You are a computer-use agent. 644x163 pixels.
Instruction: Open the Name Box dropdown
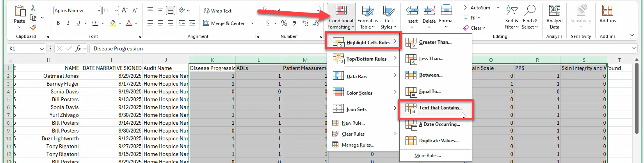[x=42, y=49]
